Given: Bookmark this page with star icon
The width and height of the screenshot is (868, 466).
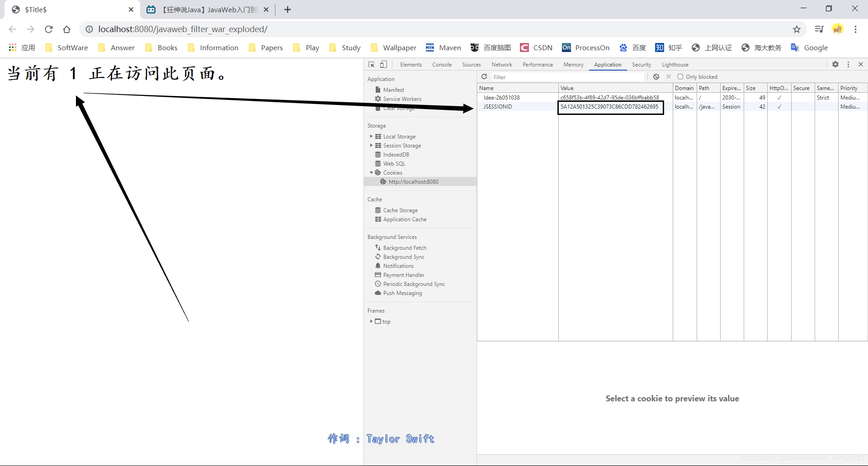Looking at the screenshot, I should (797, 29).
